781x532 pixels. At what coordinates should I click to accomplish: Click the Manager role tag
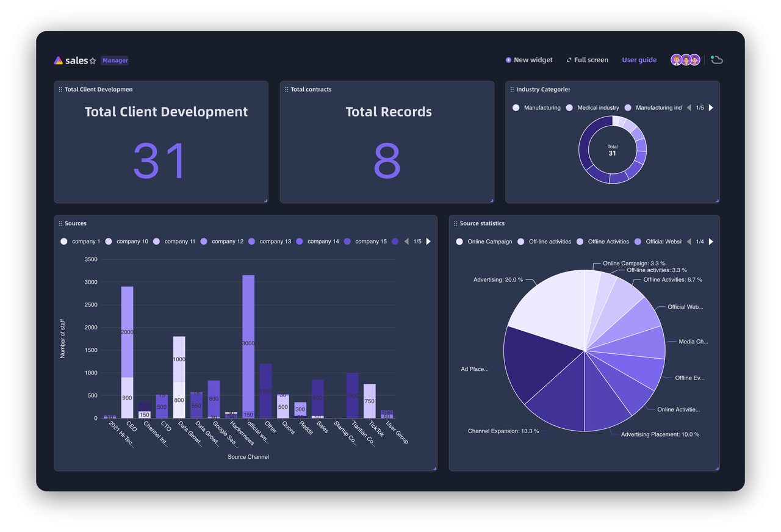point(115,60)
